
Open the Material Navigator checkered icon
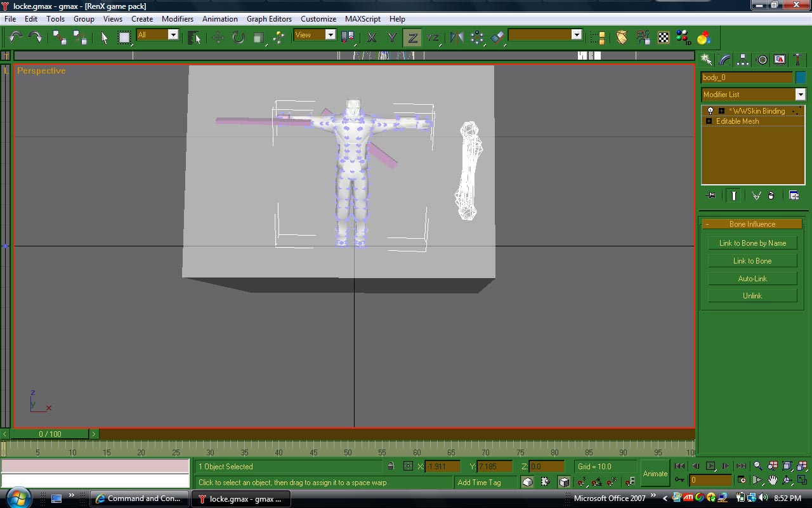664,37
